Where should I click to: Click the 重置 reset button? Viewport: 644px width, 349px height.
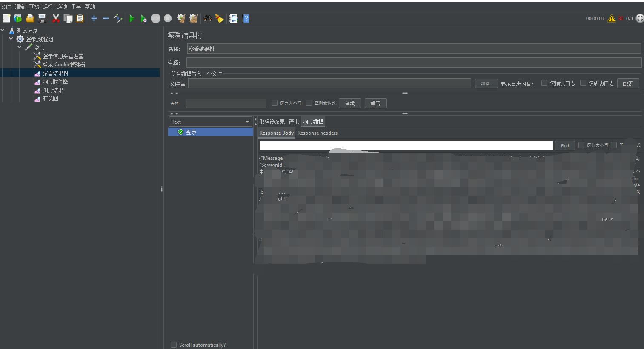tap(375, 103)
